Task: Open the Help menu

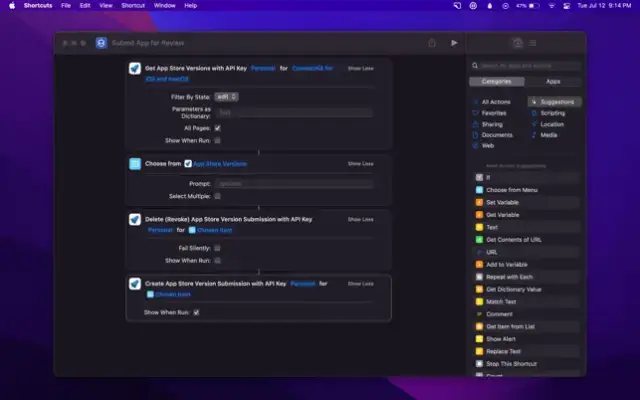Action: click(191, 6)
